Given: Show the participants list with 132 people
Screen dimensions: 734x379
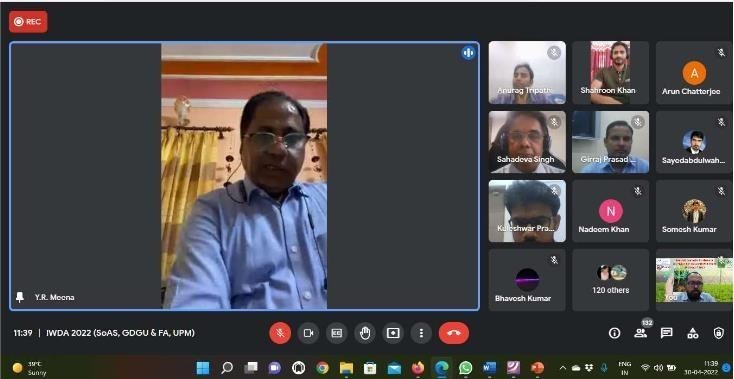Looking at the screenshot, I should pyautogui.click(x=640, y=333).
